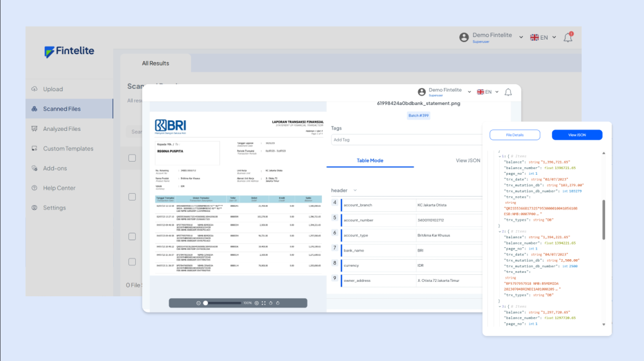Click the File Details button
This screenshot has width=644, height=361.
[514, 135]
